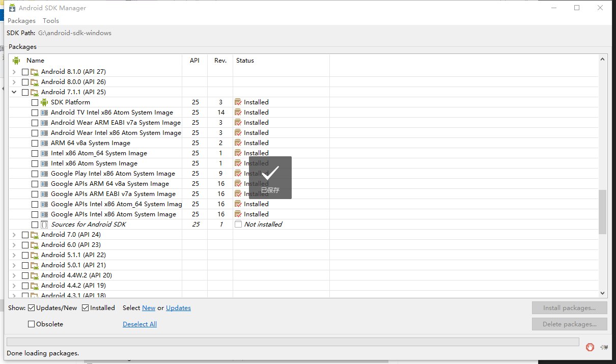Check the Sources for Android SDK checkbox
Viewport: 616px width, 364px height.
coord(35,225)
